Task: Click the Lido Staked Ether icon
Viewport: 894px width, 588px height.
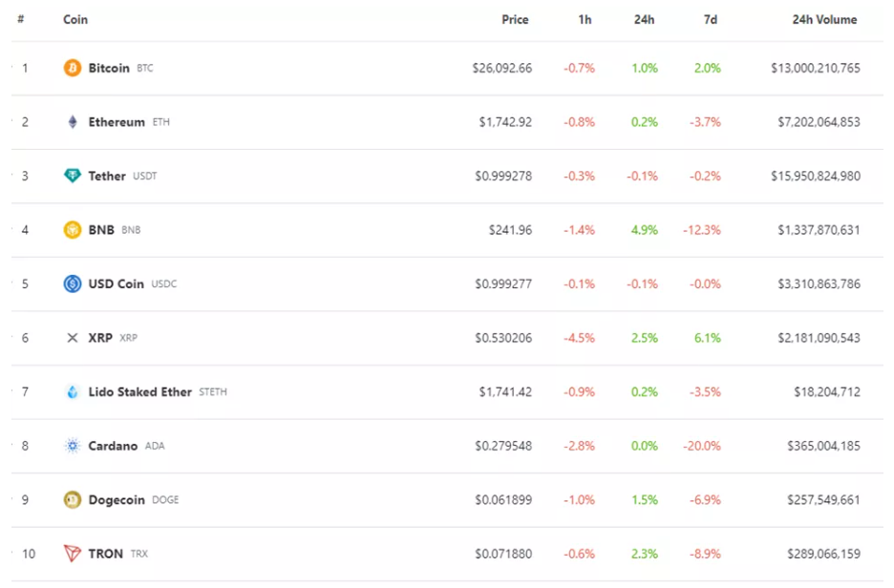Action: (x=72, y=391)
